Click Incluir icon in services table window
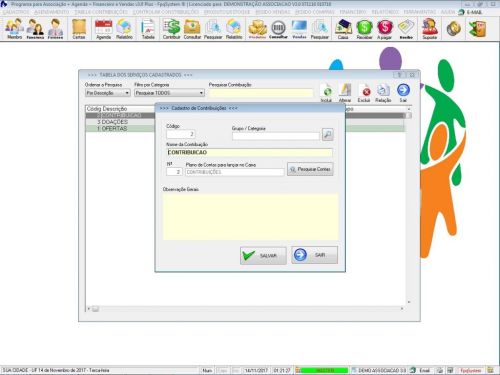This screenshot has width=500, height=375. (x=326, y=93)
